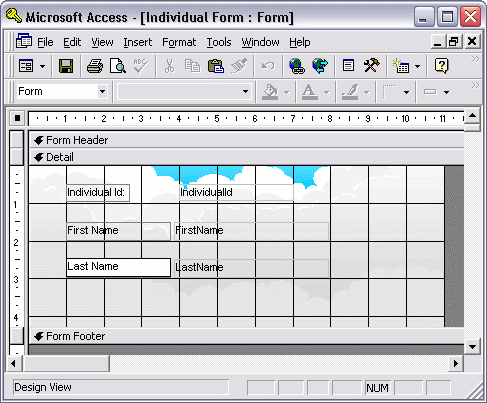
Task: Expand the Form Design toolbar overflow chevron
Action: tap(475, 59)
